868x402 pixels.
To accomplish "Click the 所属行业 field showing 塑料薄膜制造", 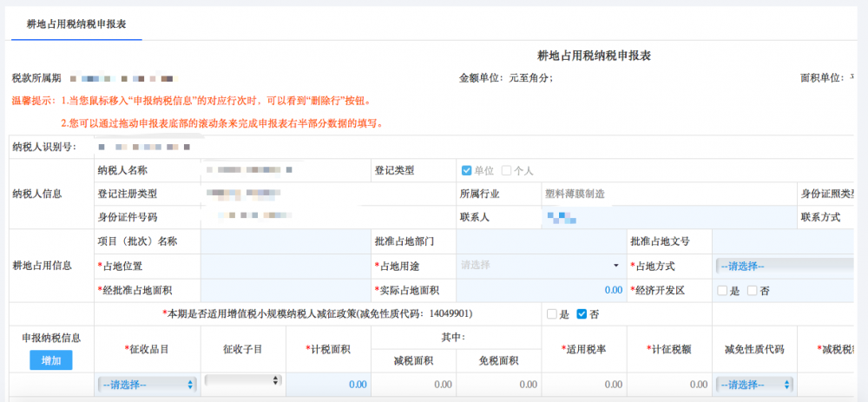I will [668, 194].
